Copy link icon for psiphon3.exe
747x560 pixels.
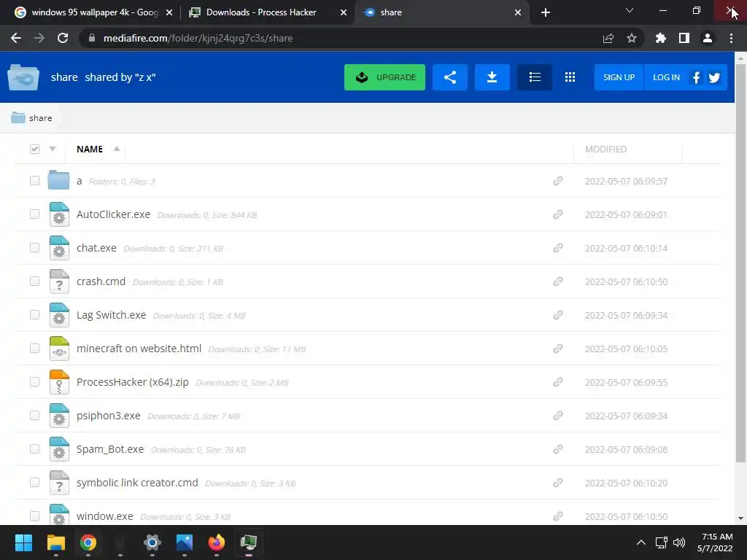coord(558,416)
